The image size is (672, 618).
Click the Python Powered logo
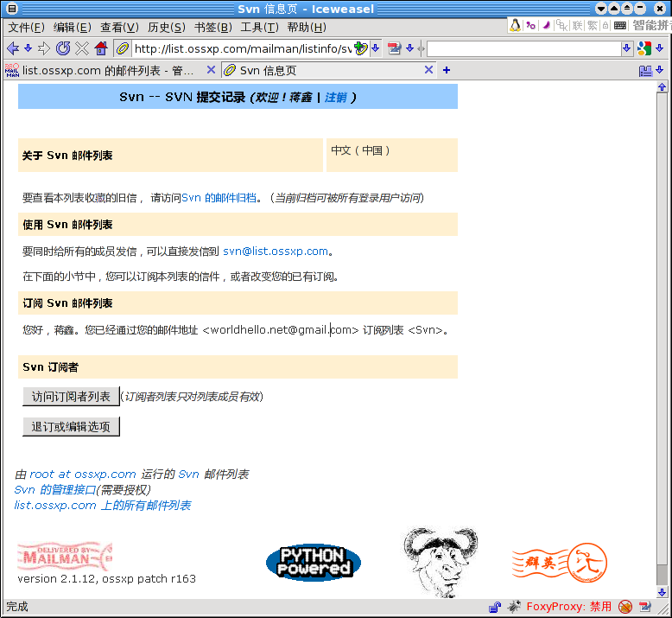pos(314,562)
